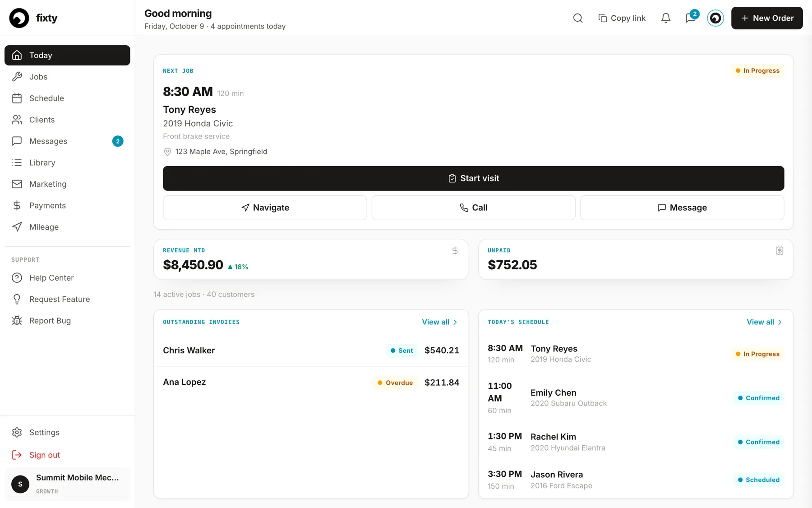Click the Mileage arrow icon
This screenshot has height=508, width=812.
coord(17,227)
